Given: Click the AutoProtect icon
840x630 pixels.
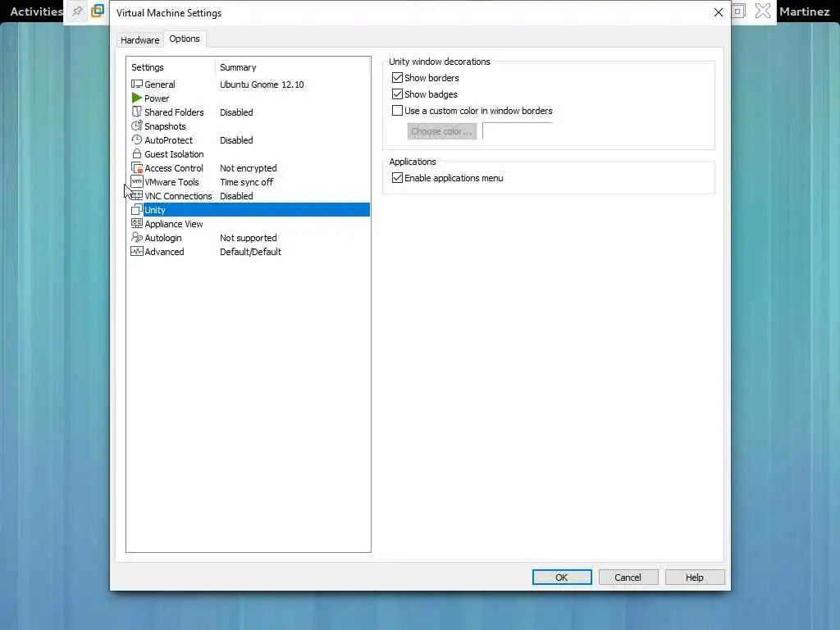Looking at the screenshot, I should (137, 139).
